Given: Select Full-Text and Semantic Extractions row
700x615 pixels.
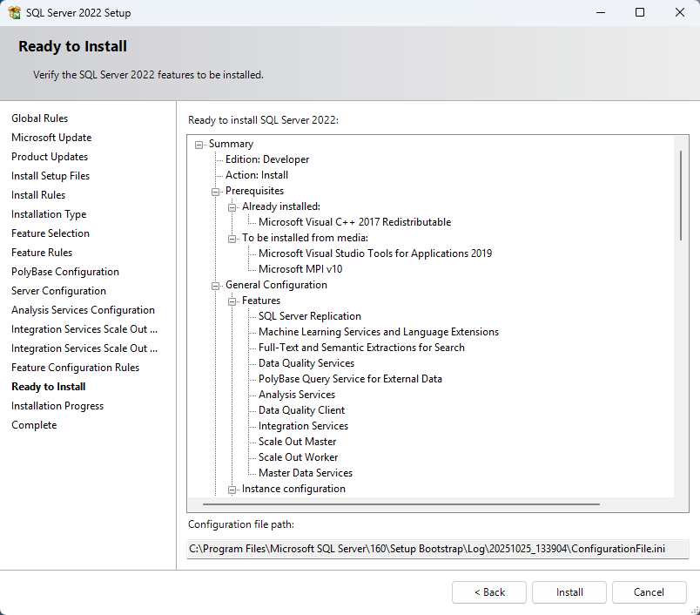Looking at the screenshot, I should (x=361, y=348).
